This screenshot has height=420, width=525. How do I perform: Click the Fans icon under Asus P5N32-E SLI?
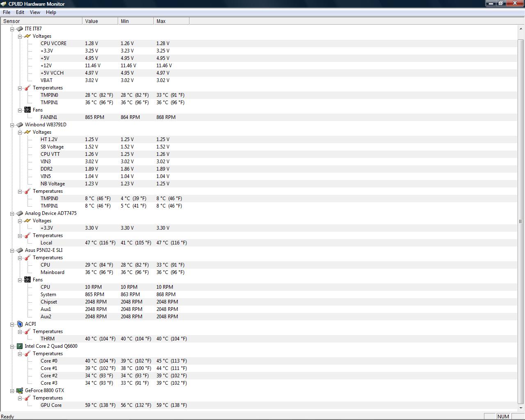pos(27,280)
